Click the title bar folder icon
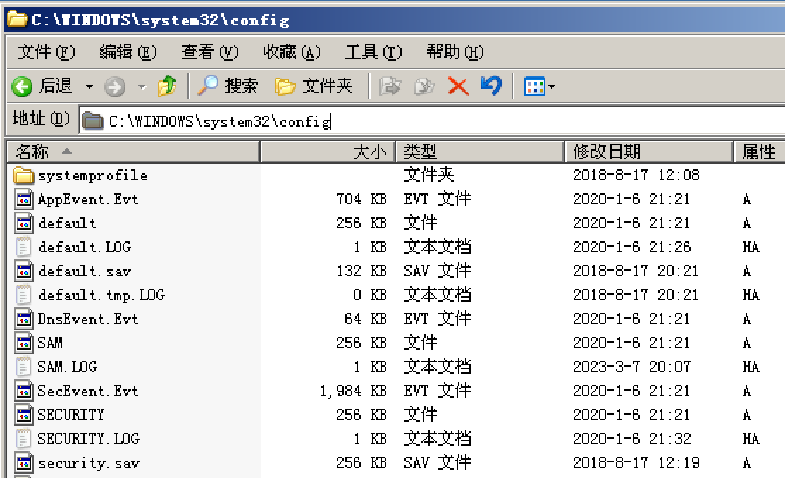Screen dimensions: 785x478 click(18, 20)
